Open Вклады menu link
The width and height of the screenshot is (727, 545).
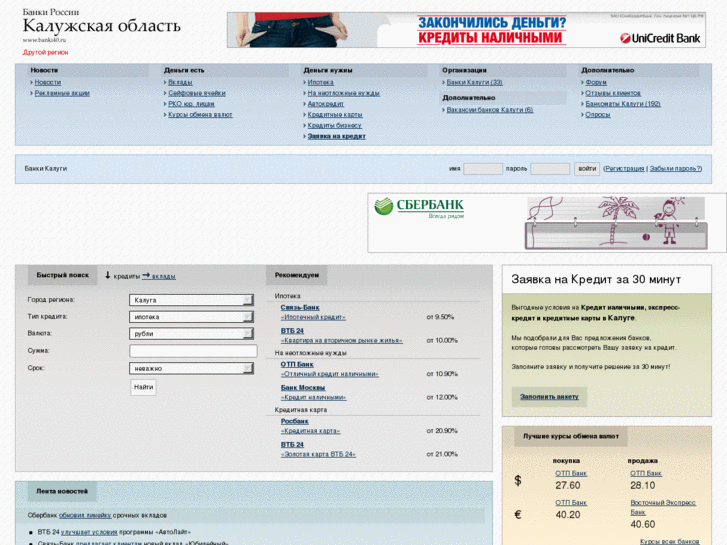pyautogui.click(x=180, y=82)
